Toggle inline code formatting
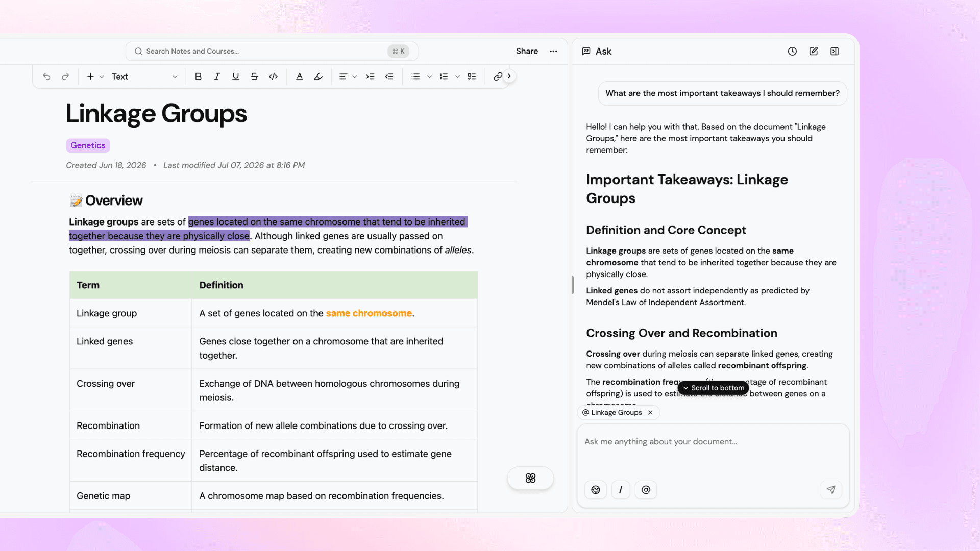The width and height of the screenshot is (980, 551). pyautogui.click(x=273, y=77)
